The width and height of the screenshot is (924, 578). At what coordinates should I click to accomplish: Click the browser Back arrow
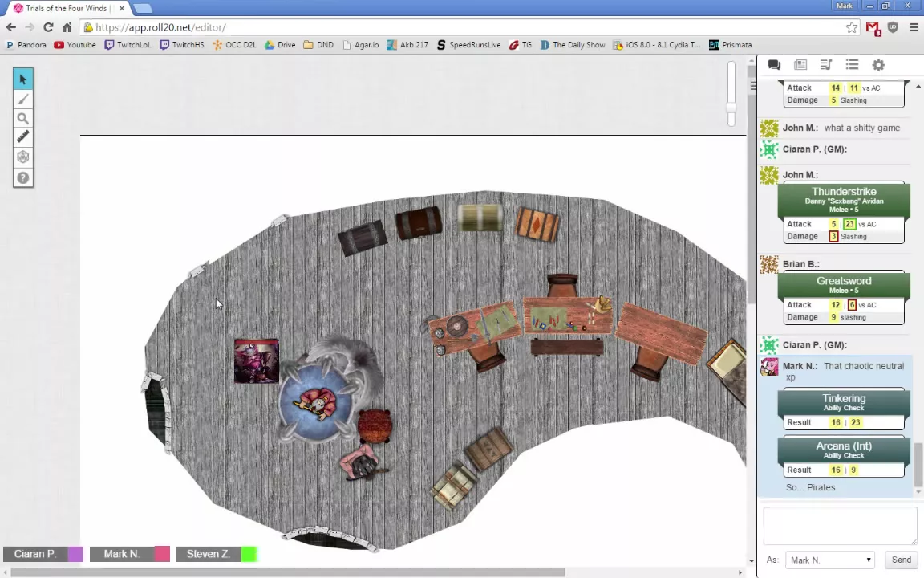pos(11,27)
